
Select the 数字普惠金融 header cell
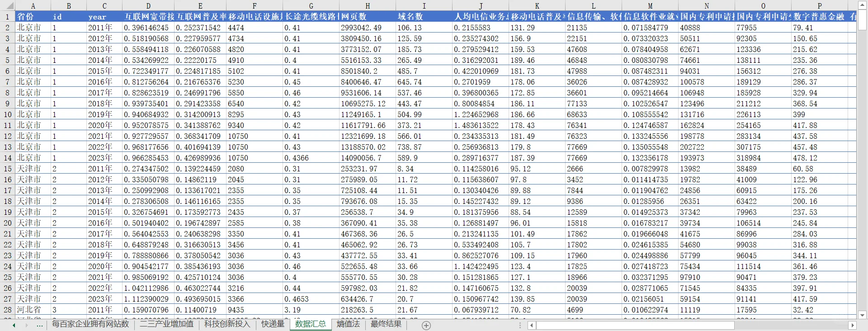click(820, 17)
